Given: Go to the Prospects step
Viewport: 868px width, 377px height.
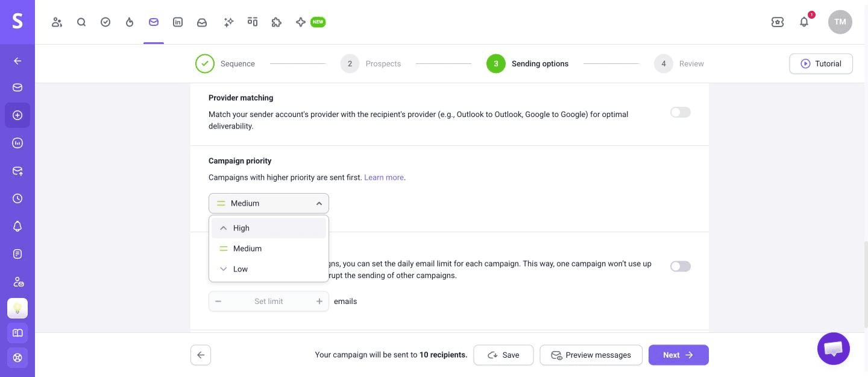Looking at the screenshot, I should coord(371,63).
